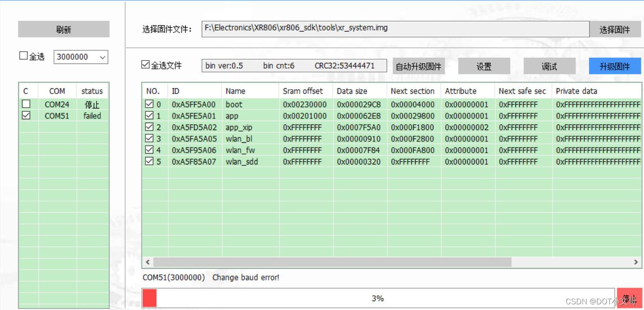Click the COM24 '停止' status cell
The width and height of the screenshot is (644, 310).
(x=92, y=105)
